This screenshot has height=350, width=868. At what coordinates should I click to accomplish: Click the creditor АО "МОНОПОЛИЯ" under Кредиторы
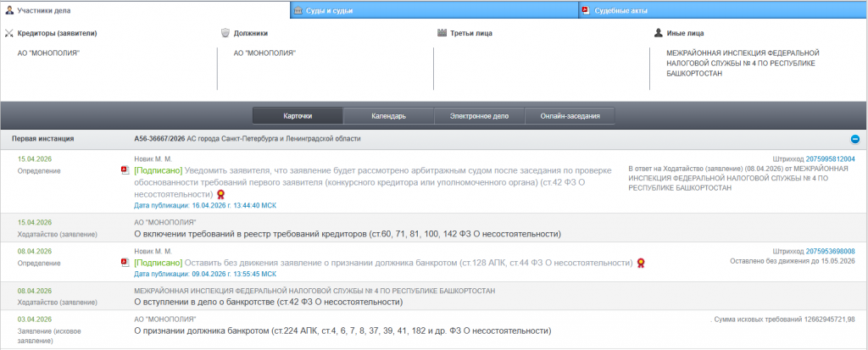click(48, 53)
